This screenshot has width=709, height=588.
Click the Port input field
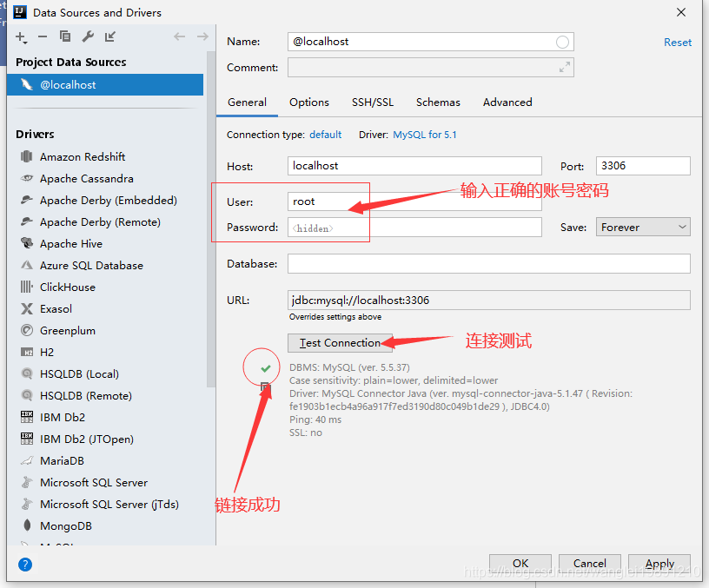(643, 166)
